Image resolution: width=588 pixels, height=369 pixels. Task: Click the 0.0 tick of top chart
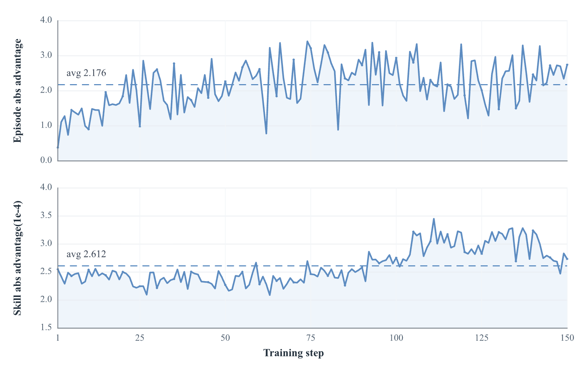[46, 160]
